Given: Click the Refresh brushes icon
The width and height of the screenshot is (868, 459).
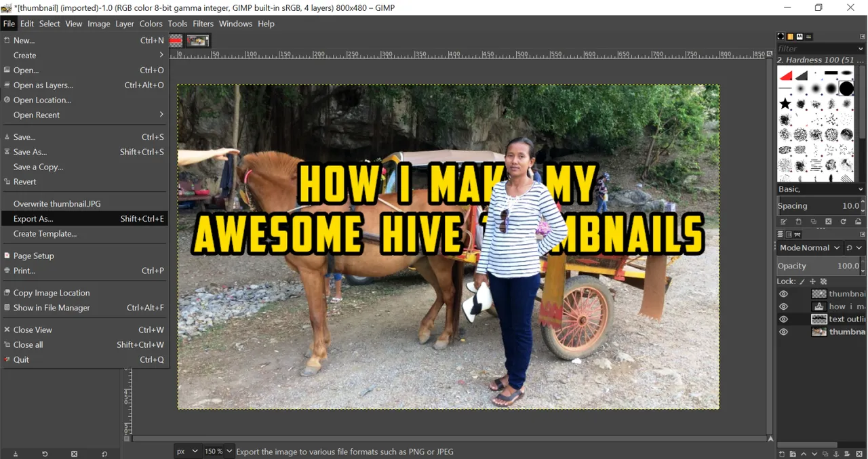Looking at the screenshot, I should 844,222.
